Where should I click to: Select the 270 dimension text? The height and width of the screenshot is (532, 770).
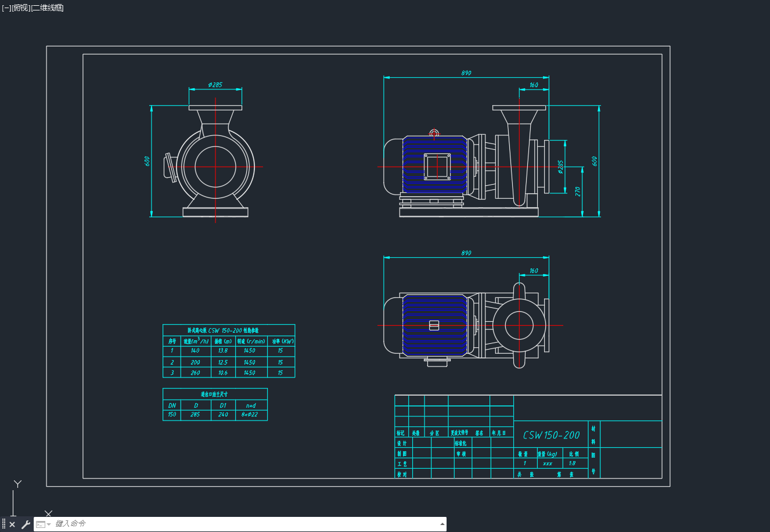pyautogui.click(x=578, y=191)
